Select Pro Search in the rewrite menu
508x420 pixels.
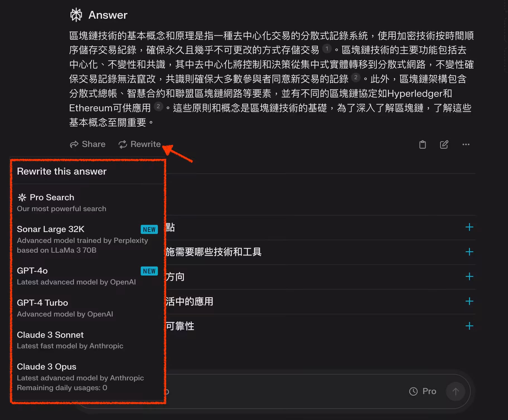pyautogui.click(x=88, y=203)
